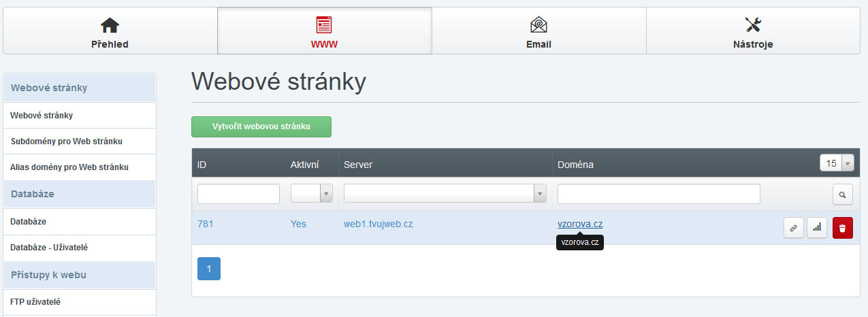This screenshot has width=868, height=317.
Task: Open FTP uživatelé in sidebar
Action: point(35,301)
